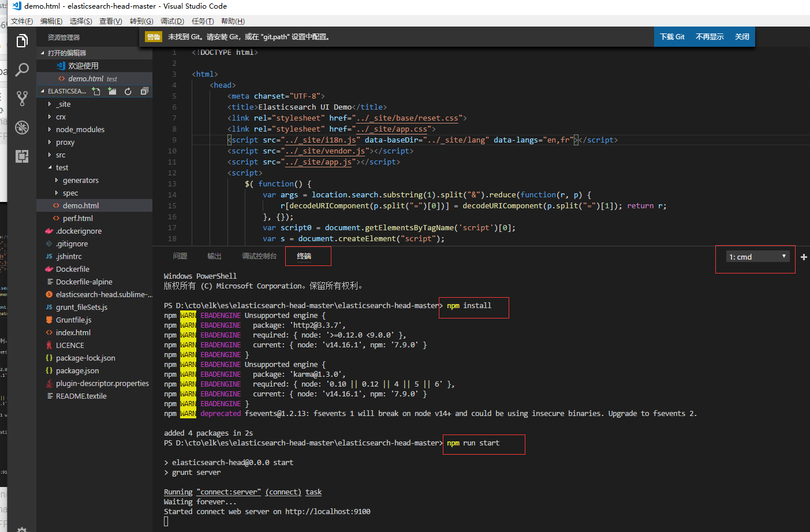Screen dimensions: 810x532
Task: Open the settings gear at sidebar bottom
Action: (x=22, y=529)
